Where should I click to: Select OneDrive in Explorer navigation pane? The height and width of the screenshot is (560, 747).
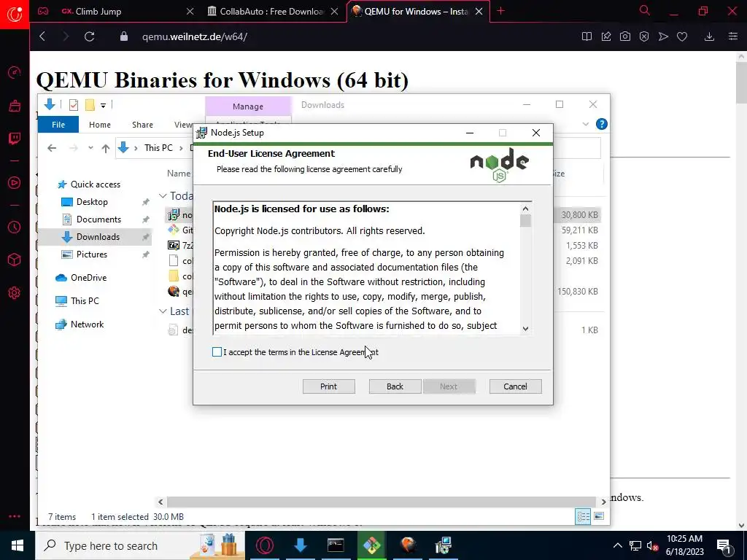point(88,278)
